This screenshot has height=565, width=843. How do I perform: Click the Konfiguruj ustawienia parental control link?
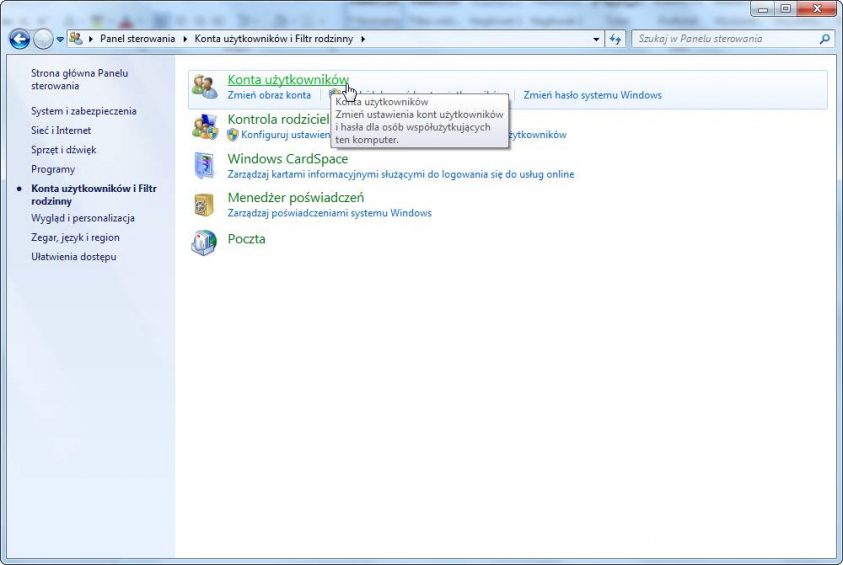pyautogui.click(x=285, y=135)
